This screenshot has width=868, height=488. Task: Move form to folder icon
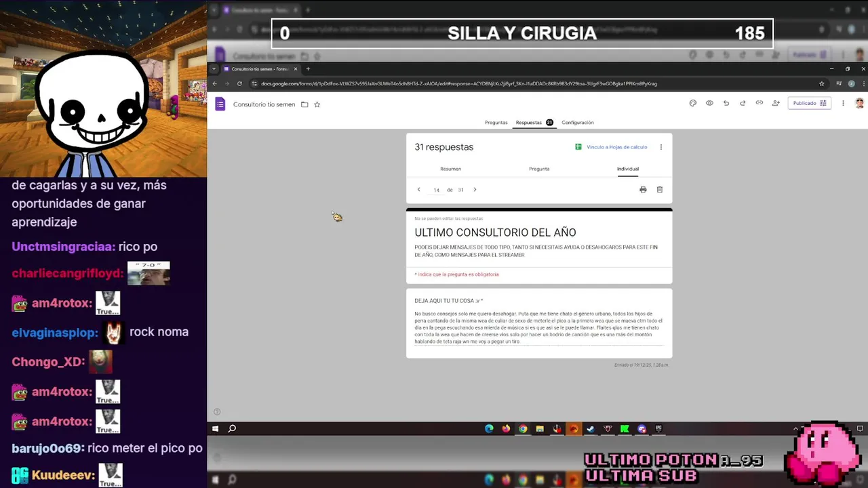click(x=304, y=104)
